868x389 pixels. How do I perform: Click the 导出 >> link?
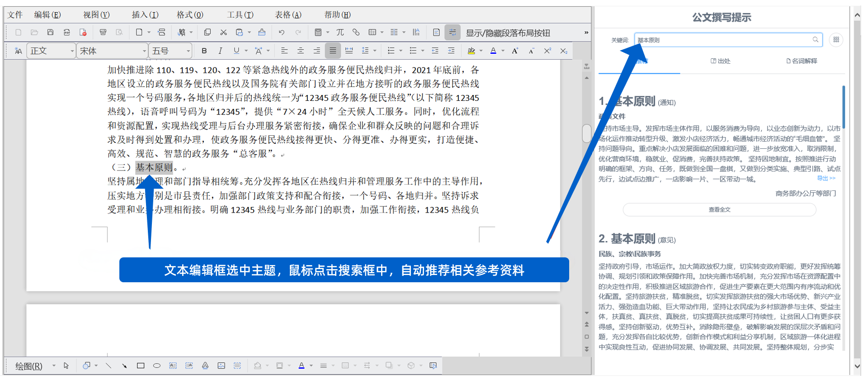click(826, 178)
